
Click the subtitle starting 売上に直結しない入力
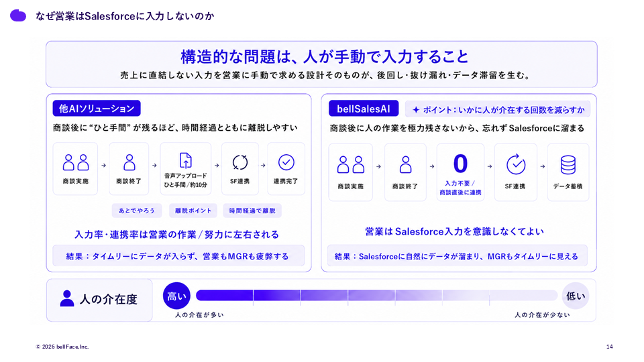326,75
